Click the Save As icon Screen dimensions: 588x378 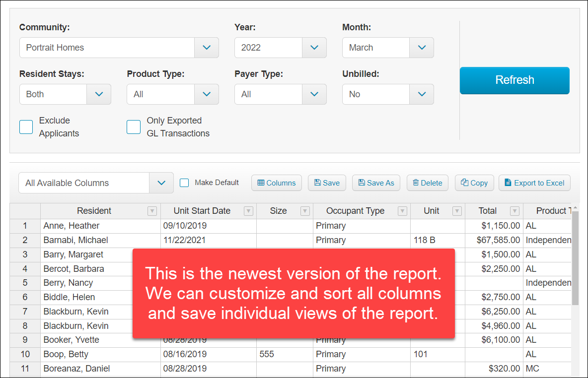[362, 183]
